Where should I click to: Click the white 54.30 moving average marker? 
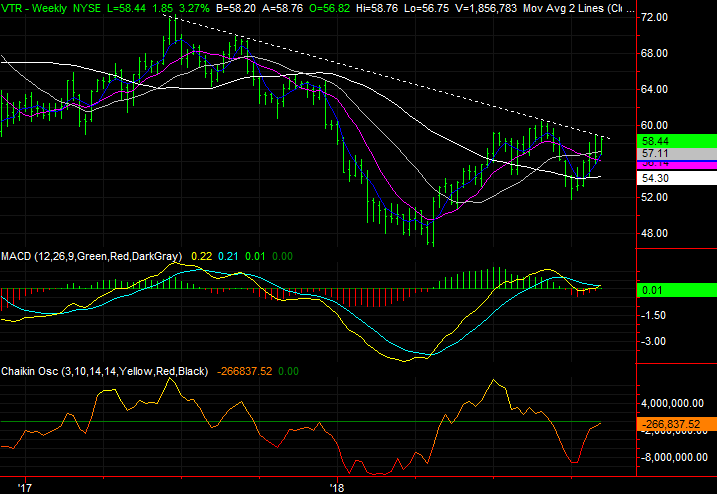[677, 178]
